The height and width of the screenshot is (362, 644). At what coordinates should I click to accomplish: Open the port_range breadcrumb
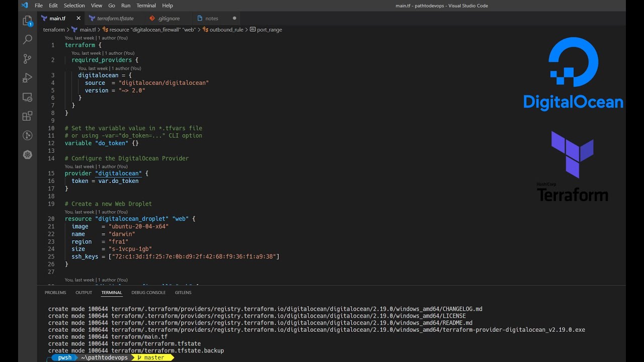pyautogui.click(x=266, y=30)
